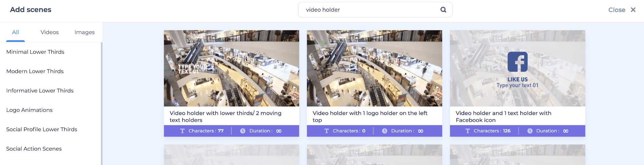
Task: Click the search magnifier icon
Action: 443,10
